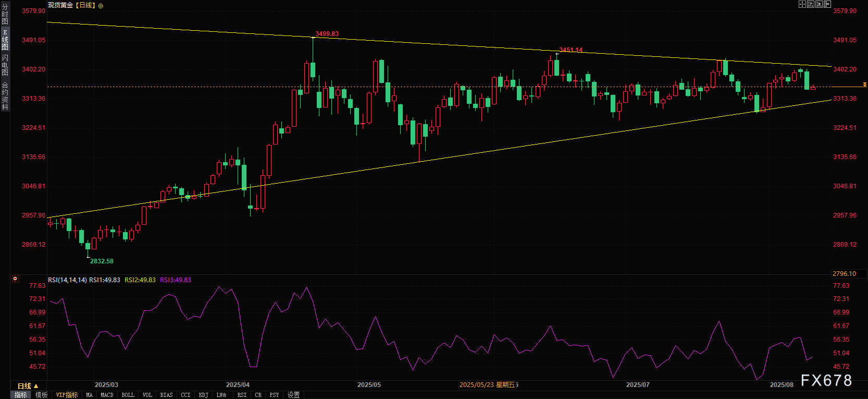Screen dimensions: 868x399
Task: Open the 合约资料 side tab
Action: (x=5, y=96)
